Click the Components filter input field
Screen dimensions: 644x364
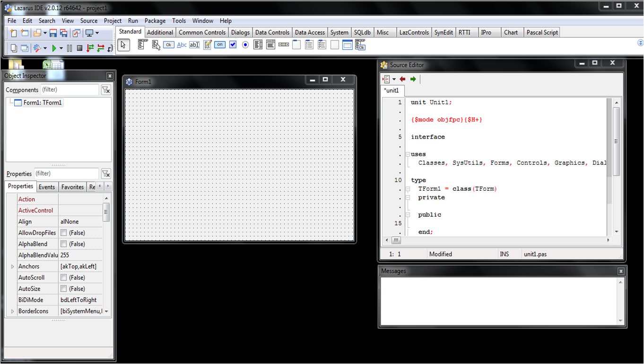tap(70, 89)
